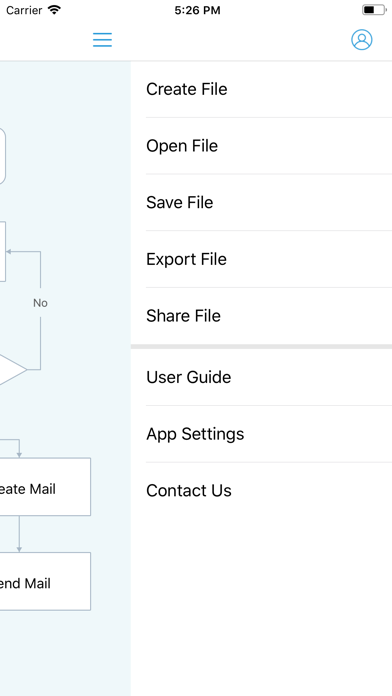Tap the battery status icon
Viewport: 392px width, 696px height.
(374, 10)
